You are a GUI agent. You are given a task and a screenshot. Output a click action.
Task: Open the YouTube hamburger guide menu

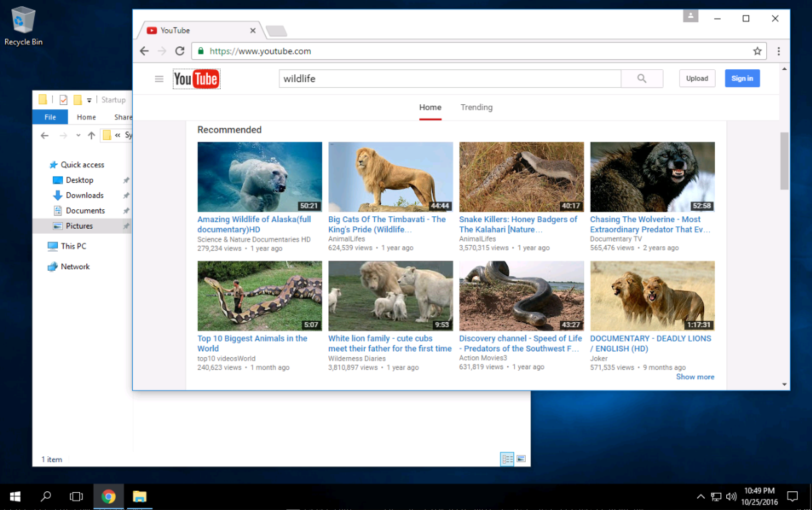click(159, 79)
